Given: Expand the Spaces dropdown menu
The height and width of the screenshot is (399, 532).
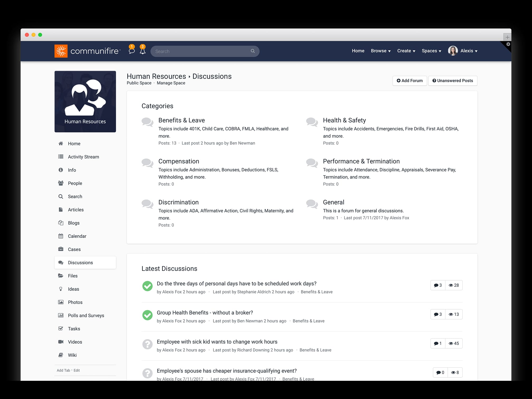Looking at the screenshot, I should [x=431, y=51].
